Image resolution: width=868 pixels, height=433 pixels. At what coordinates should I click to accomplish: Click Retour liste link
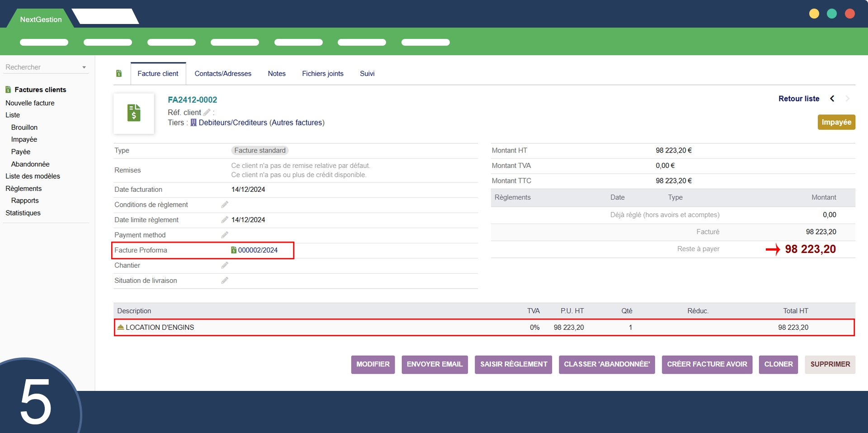click(798, 99)
